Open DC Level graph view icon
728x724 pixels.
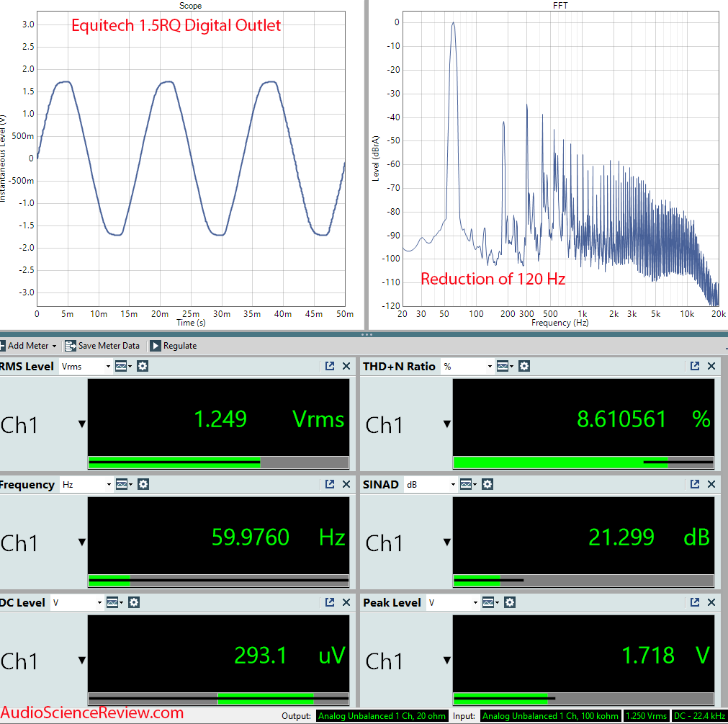(114, 603)
